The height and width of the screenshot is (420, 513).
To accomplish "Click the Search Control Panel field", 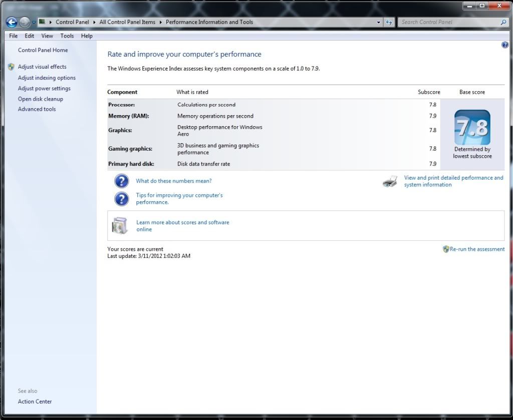I will pos(448,22).
